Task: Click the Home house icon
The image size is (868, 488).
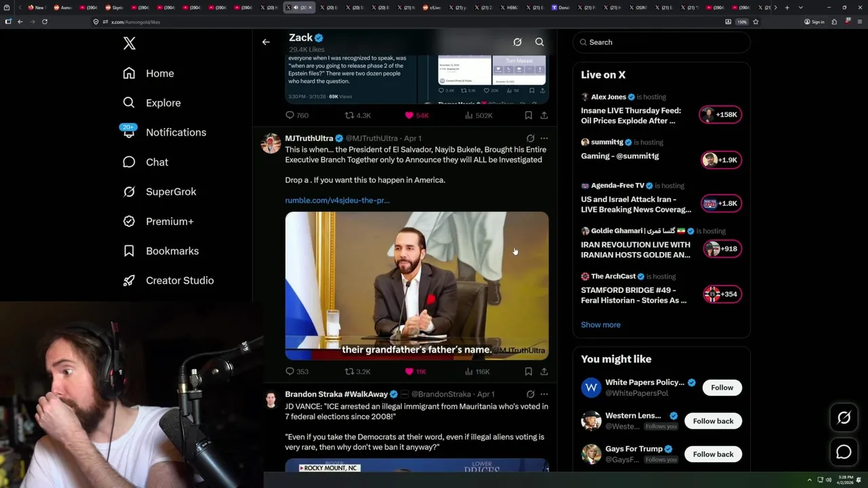Action: pos(129,73)
